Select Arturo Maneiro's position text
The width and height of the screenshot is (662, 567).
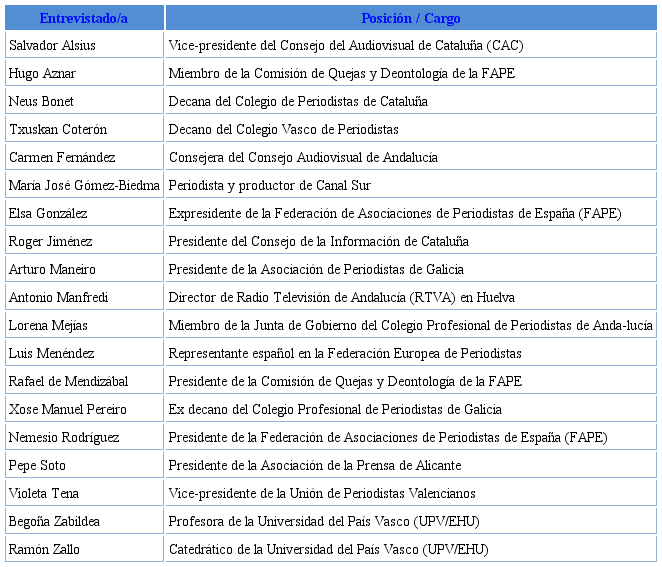pos(315,270)
